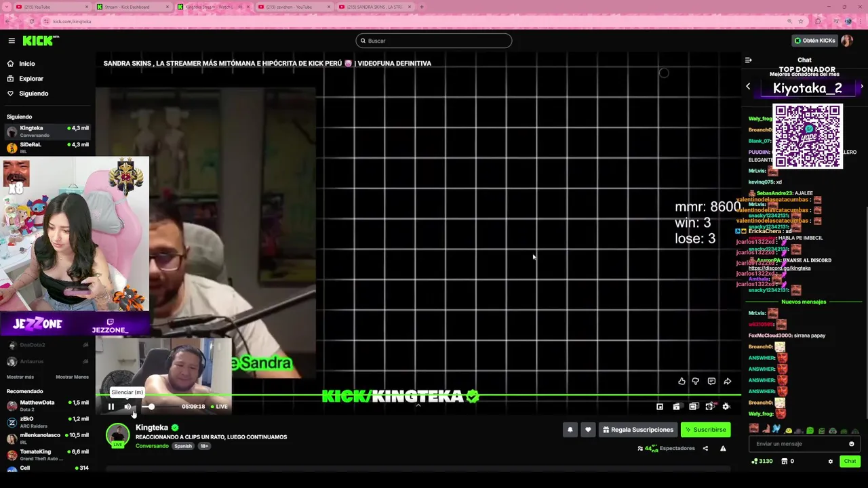Image resolution: width=868 pixels, height=488 pixels.
Task: Open the Conversando category link
Action: pos(152,446)
